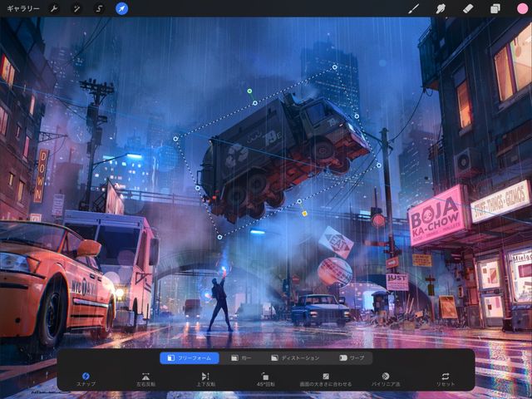
Task: Select the Brush tool
Action: [x=413, y=8]
